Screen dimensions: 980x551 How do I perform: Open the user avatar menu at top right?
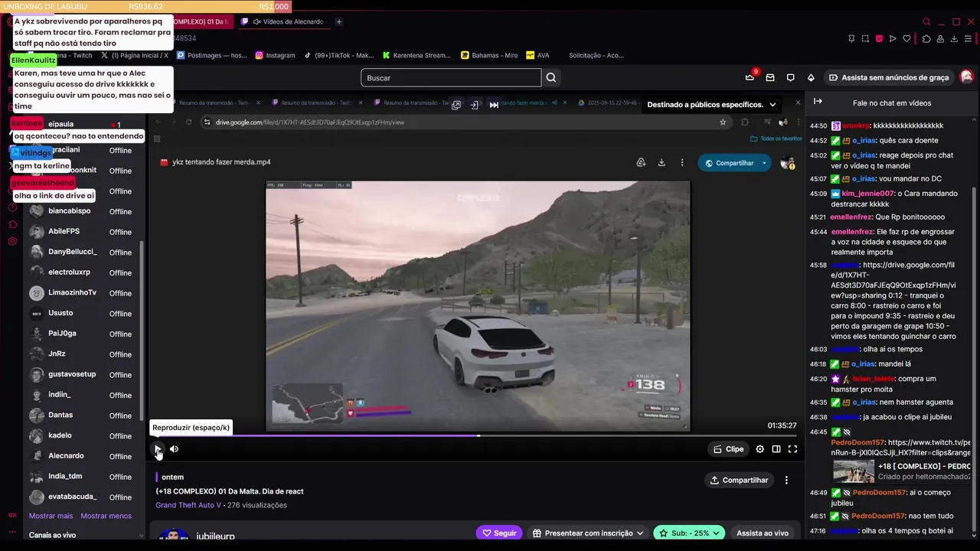[967, 77]
